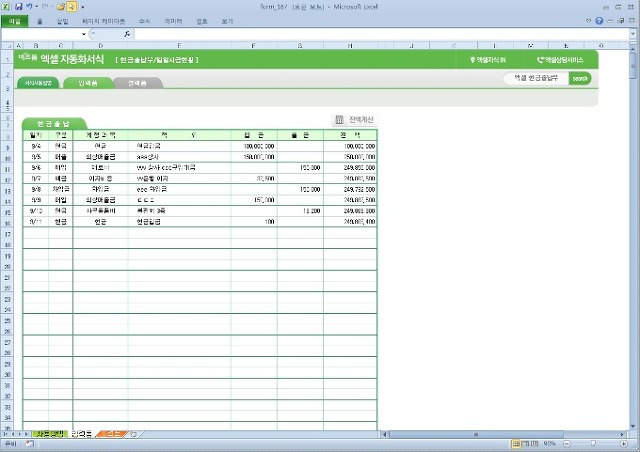
Task: Click the Undo arrow icon
Action: pos(29,7)
